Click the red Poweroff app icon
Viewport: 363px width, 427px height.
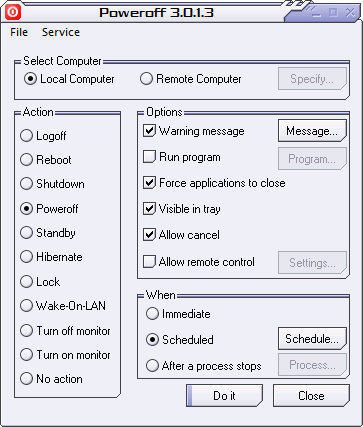[x=13, y=12]
